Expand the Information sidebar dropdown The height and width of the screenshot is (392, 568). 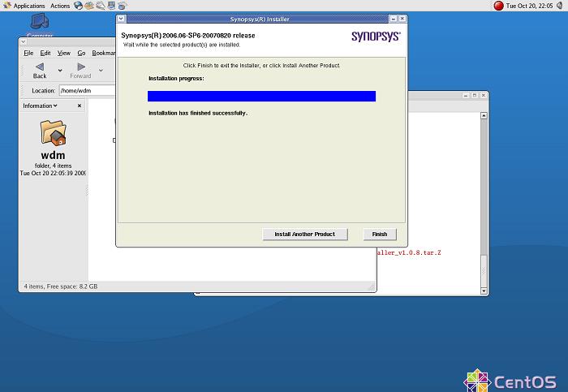(40, 106)
